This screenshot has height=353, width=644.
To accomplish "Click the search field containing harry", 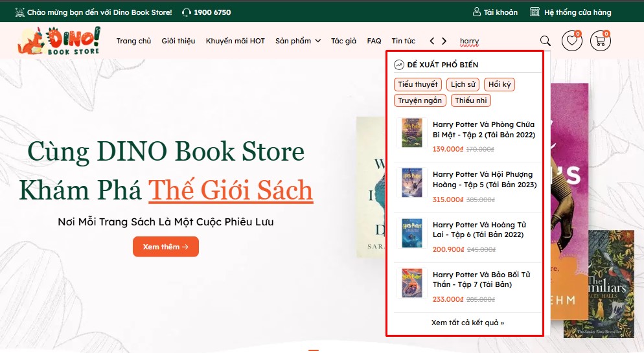I will 495,41.
